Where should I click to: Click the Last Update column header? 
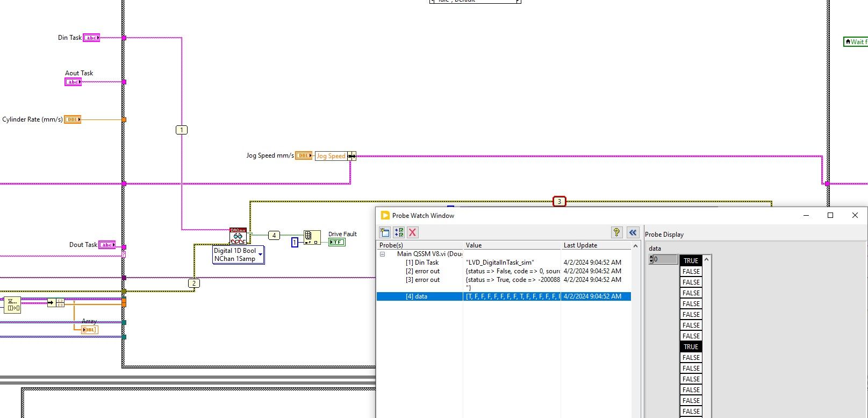[596, 245]
